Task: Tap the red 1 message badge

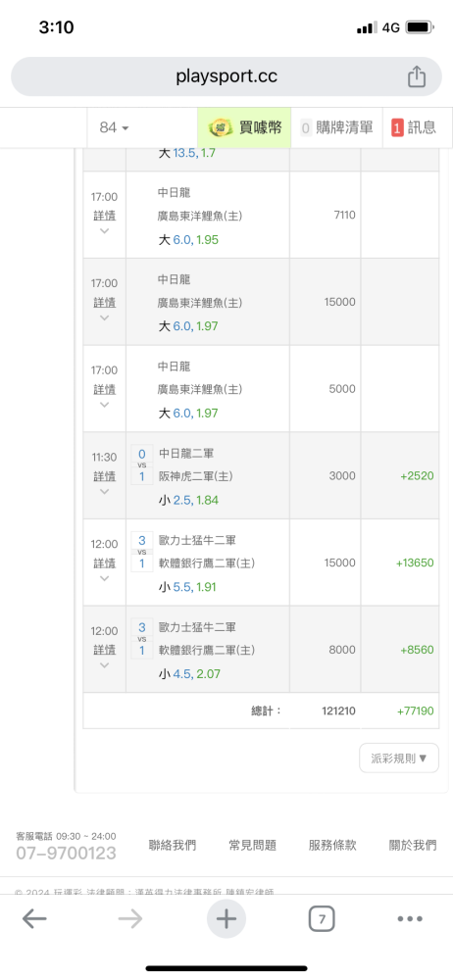Action: [397, 127]
